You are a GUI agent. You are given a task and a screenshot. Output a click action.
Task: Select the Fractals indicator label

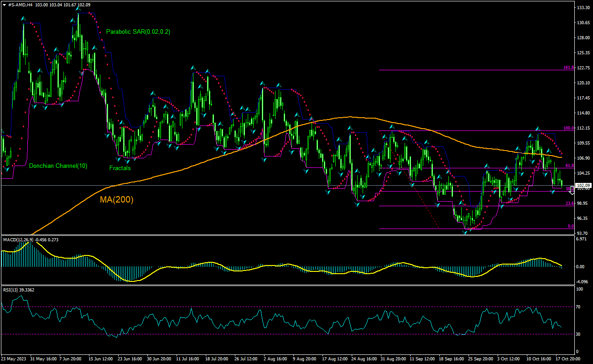coord(120,168)
